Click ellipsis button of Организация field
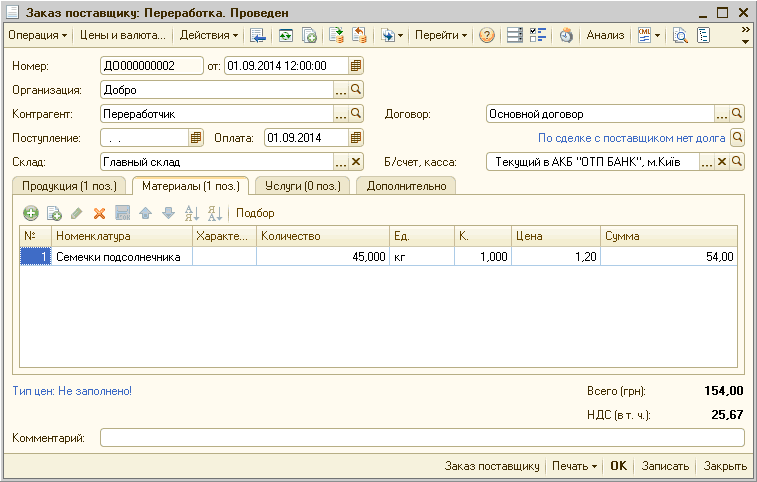Image resolution: width=757 pixels, height=482 pixels. tap(341, 90)
